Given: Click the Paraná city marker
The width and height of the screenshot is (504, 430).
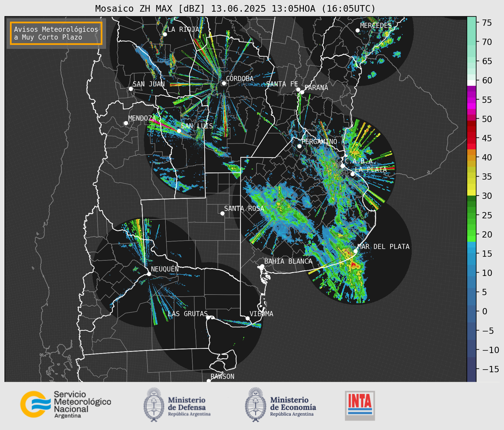Looking at the screenshot, I should pyautogui.click(x=302, y=92).
